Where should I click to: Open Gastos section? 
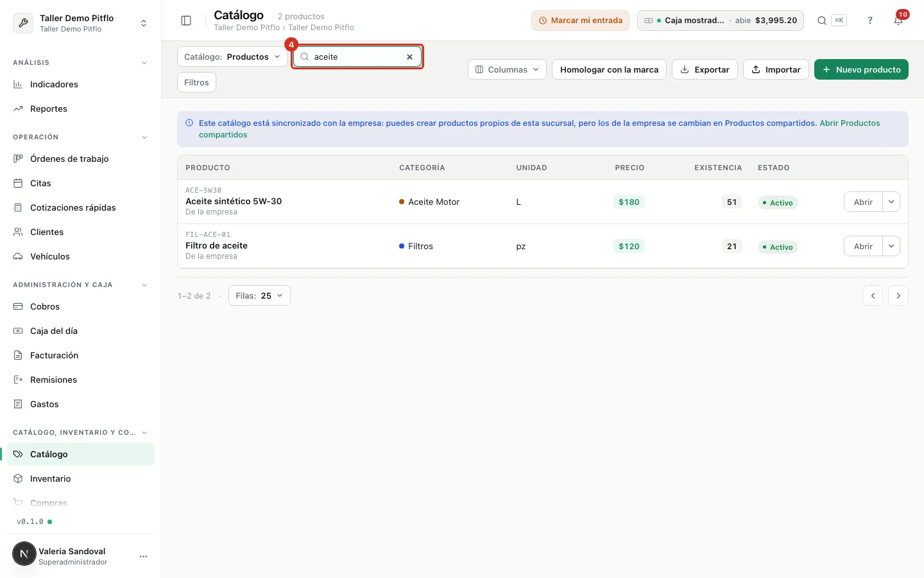[80, 404]
